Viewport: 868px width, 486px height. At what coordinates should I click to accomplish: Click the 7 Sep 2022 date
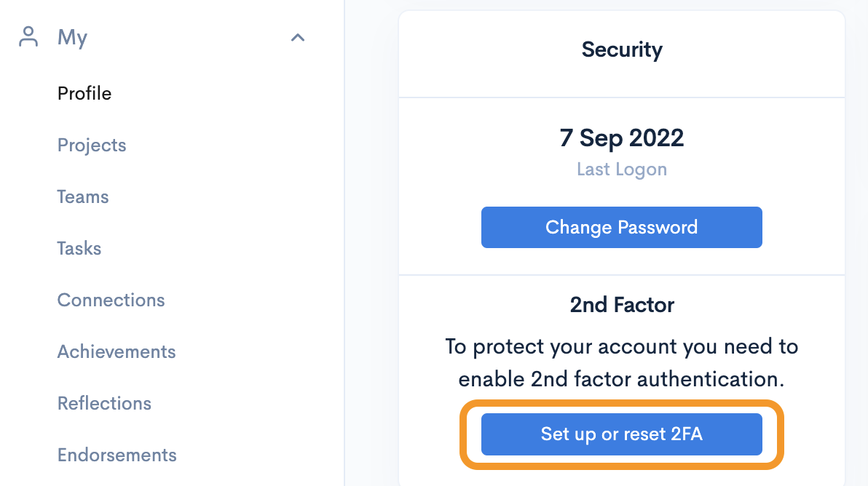(622, 138)
